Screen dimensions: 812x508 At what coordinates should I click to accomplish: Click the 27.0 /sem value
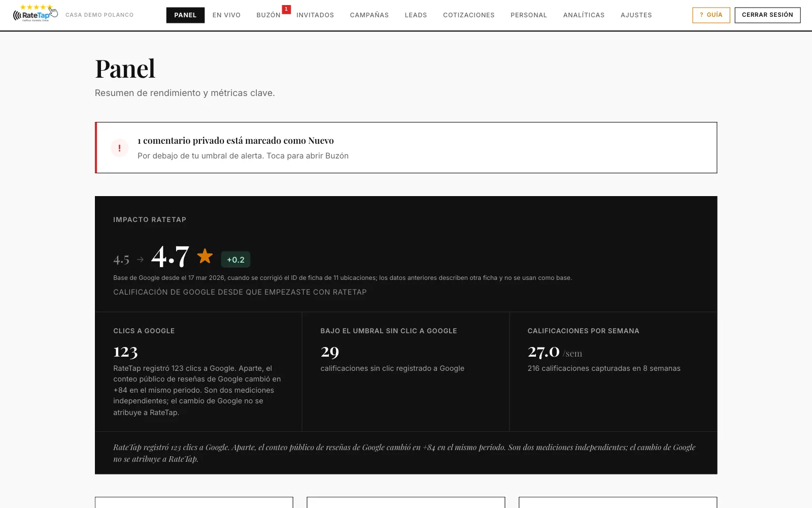[x=555, y=352]
